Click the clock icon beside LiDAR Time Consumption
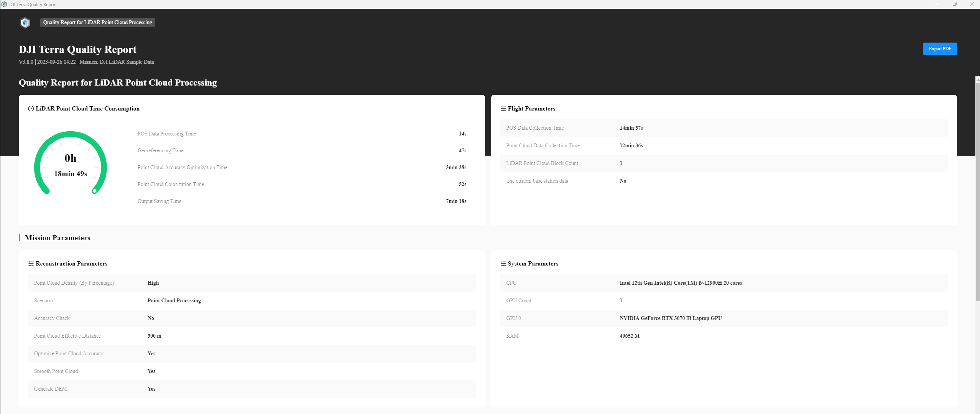This screenshot has height=414, width=980. [x=31, y=109]
